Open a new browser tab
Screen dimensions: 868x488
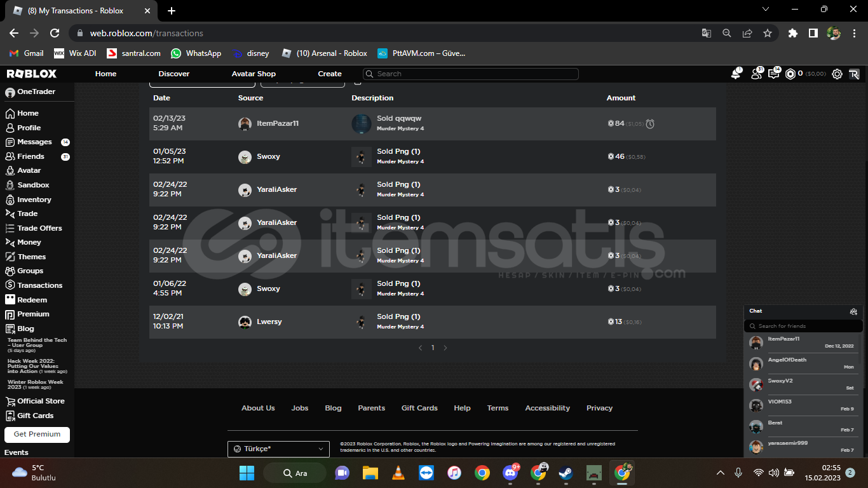(172, 11)
